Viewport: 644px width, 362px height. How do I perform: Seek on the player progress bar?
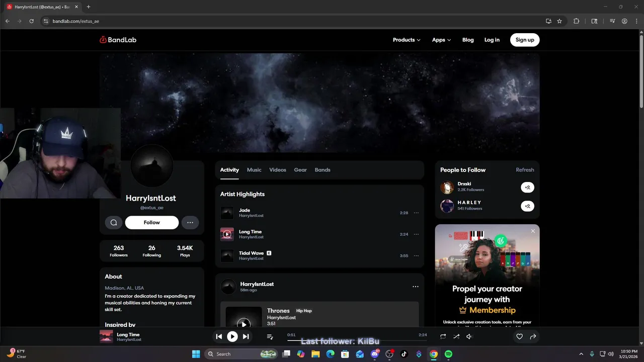coord(357,340)
